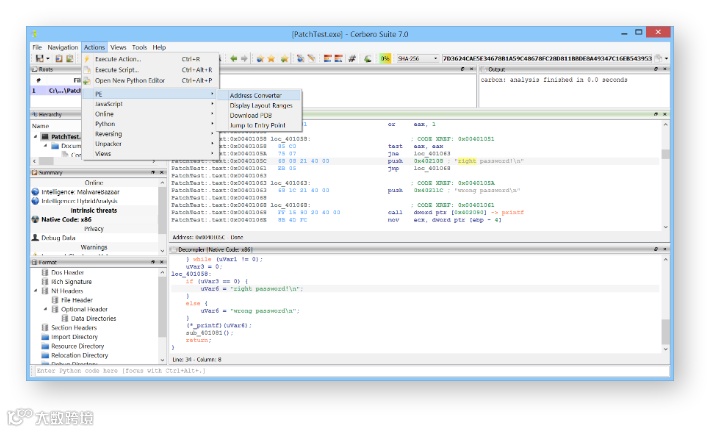This screenshot has width=707, height=432.
Task: Collapse the PatchTest root node in Hierarchy
Action: tap(37, 136)
